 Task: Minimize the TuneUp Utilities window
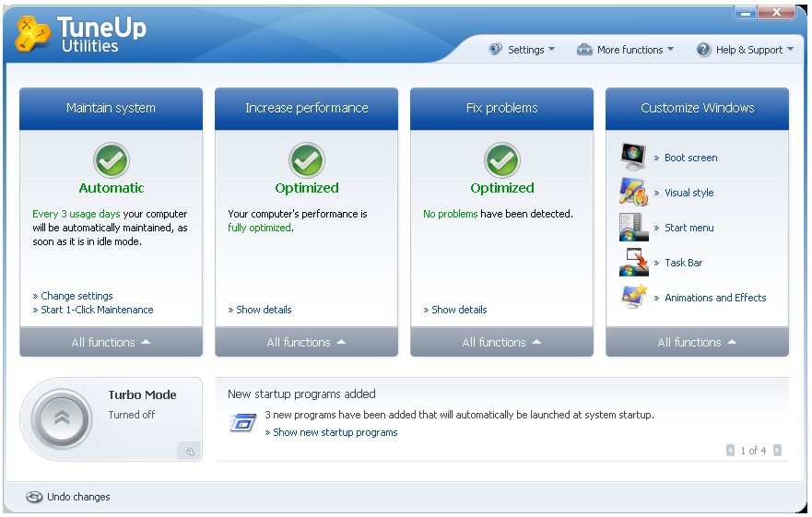pyautogui.click(x=746, y=13)
